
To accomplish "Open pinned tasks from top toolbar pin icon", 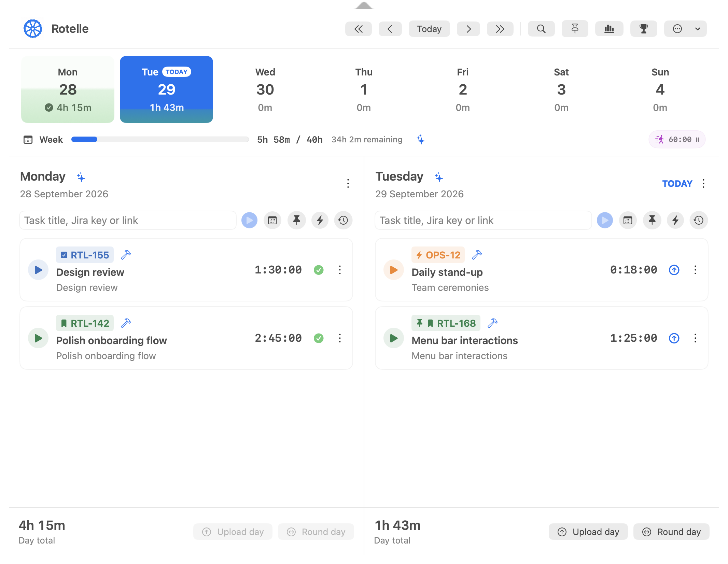I will pyautogui.click(x=575, y=29).
